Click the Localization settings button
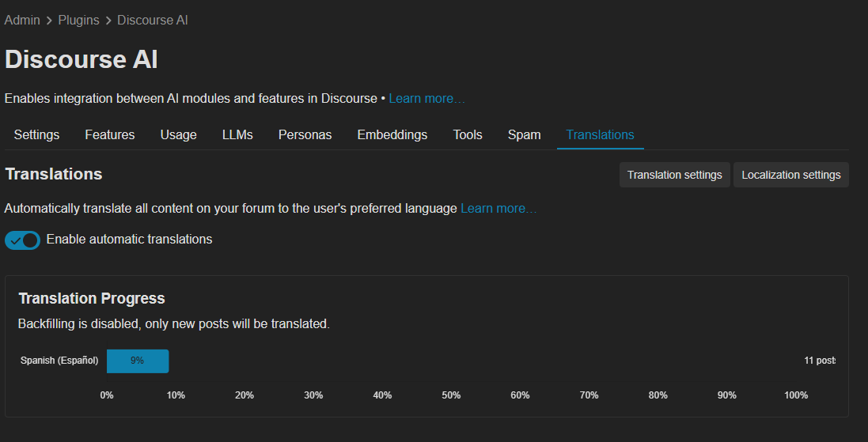 [791, 175]
